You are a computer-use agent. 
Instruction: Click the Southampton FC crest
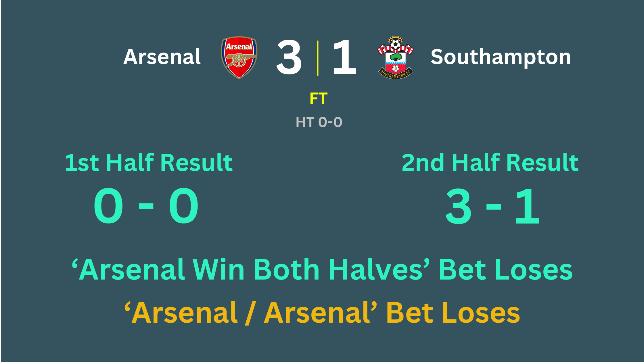pyautogui.click(x=395, y=57)
